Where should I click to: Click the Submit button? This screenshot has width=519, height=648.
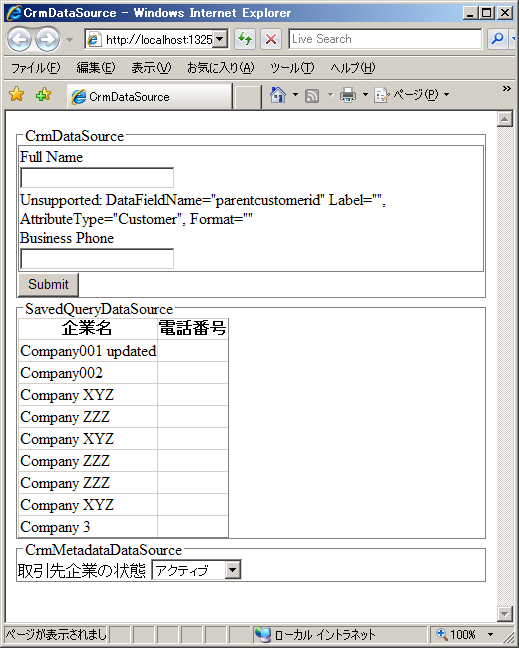tap(48, 284)
